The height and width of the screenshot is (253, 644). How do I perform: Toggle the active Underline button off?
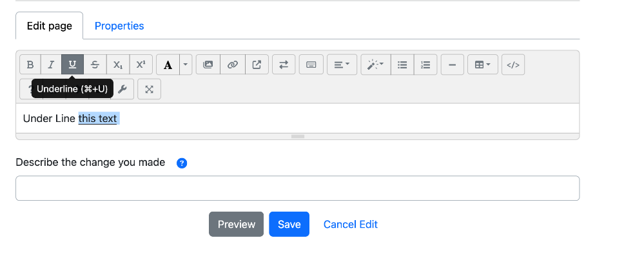pyautogui.click(x=72, y=65)
